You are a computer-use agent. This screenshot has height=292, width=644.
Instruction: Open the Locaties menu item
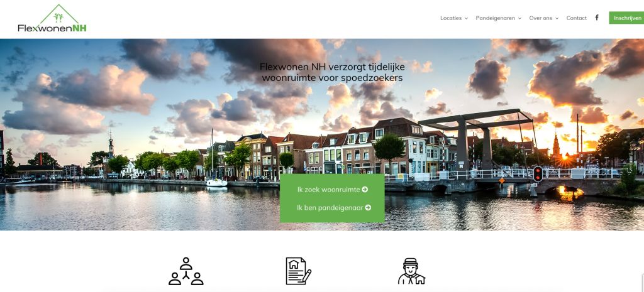point(451,18)
